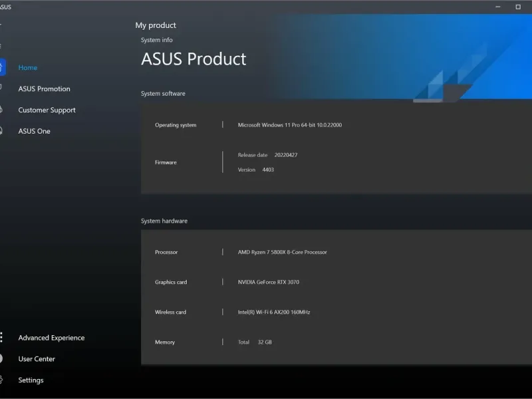532x399 pixels.
Task: Click the 'System software' heading
Action: [x=163, y=94]
